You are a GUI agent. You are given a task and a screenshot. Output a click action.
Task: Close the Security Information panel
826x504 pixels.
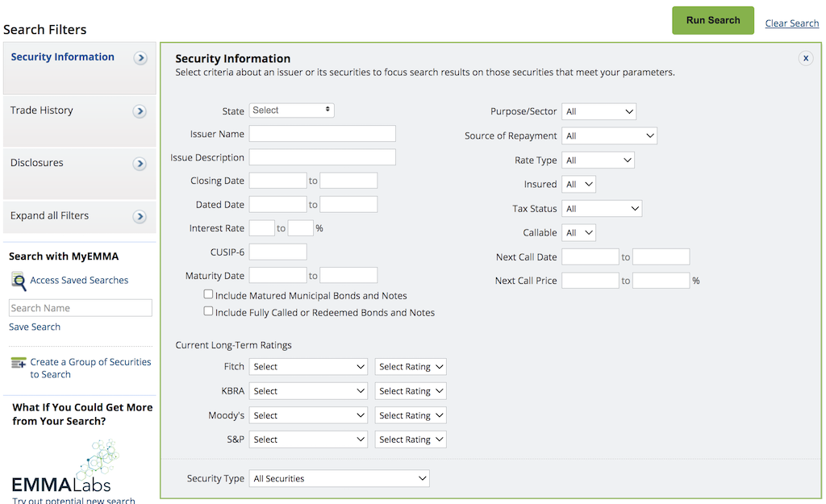805,57
